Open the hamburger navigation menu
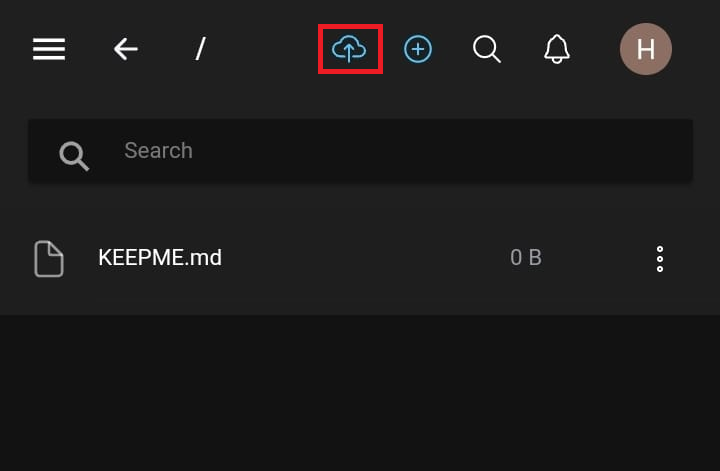 click(49, 49)
